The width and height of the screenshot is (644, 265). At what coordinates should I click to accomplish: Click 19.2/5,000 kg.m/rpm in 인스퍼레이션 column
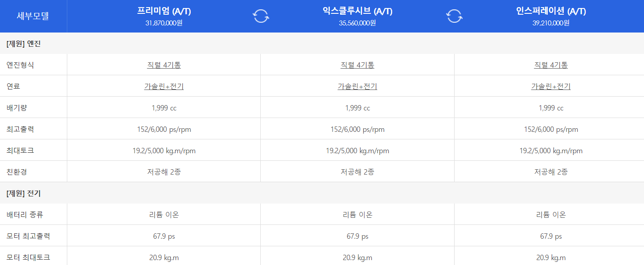[551, 151]
